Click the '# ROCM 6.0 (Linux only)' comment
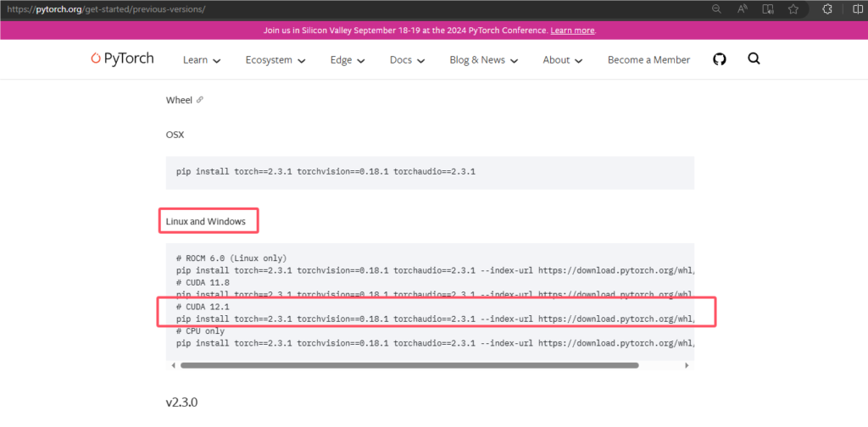Screen dimensions: 868x427 pos(231,259)
